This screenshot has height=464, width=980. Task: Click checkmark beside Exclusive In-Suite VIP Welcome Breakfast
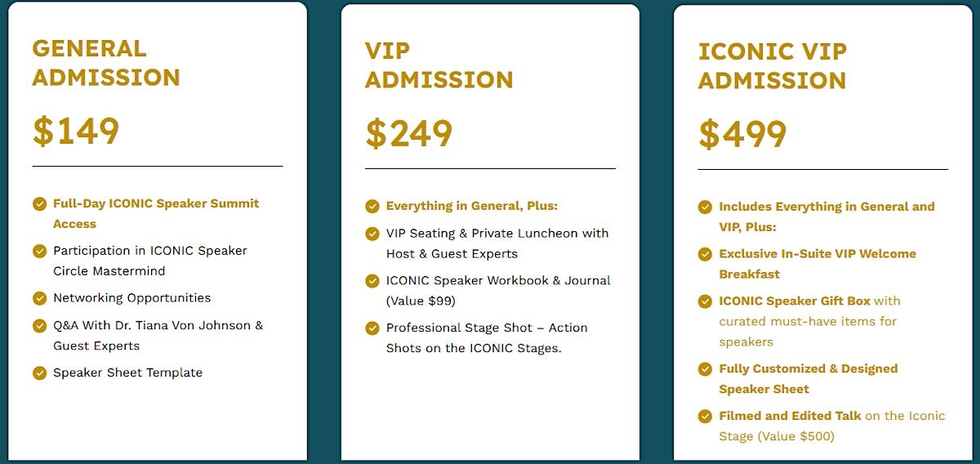click(x=706, y=254)
